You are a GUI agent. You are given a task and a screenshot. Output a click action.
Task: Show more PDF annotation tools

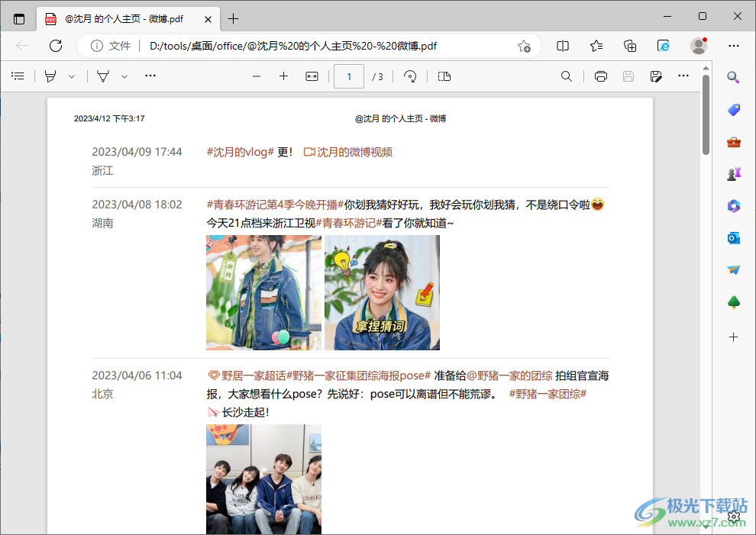150,76
